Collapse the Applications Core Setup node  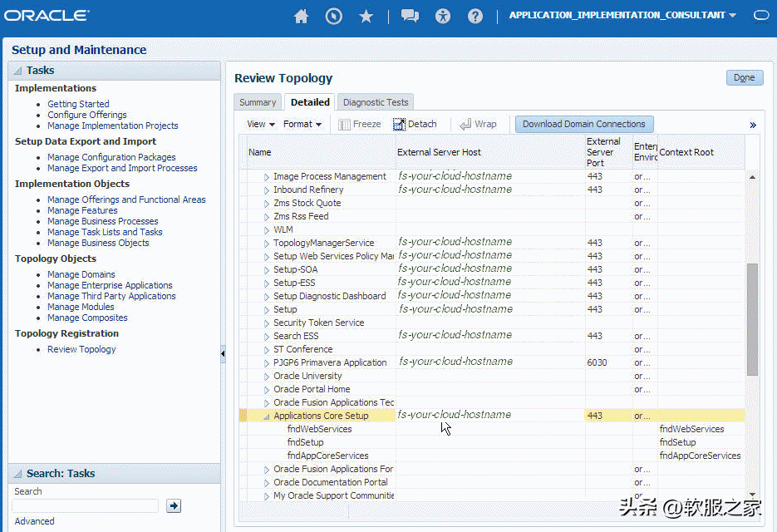point(267,416)
